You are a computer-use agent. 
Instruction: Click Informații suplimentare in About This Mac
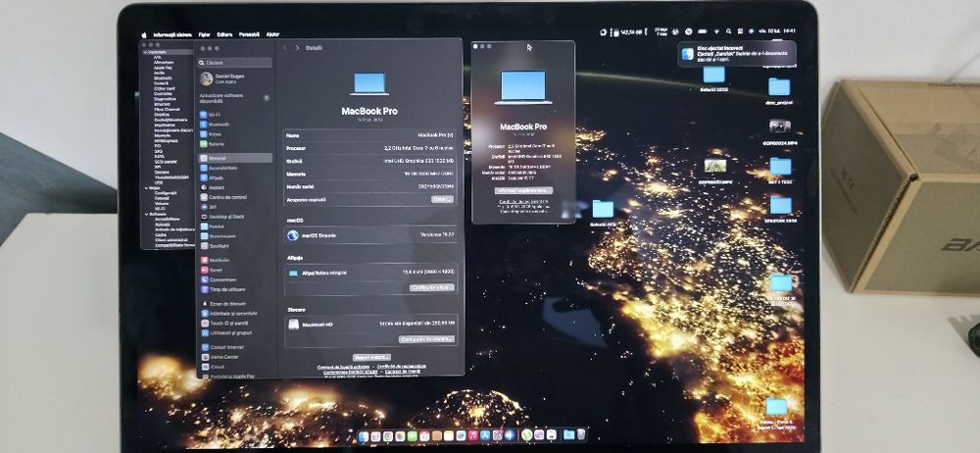[523, 190]
